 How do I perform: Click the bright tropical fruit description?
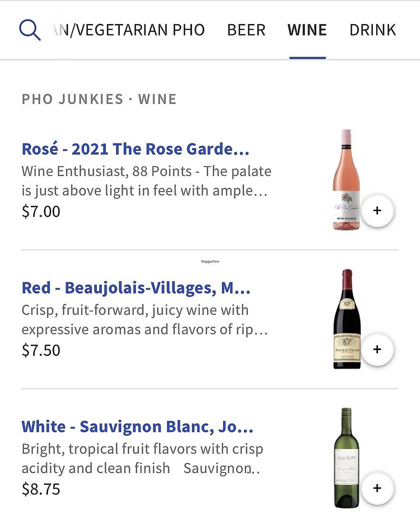tap(142, 459)
